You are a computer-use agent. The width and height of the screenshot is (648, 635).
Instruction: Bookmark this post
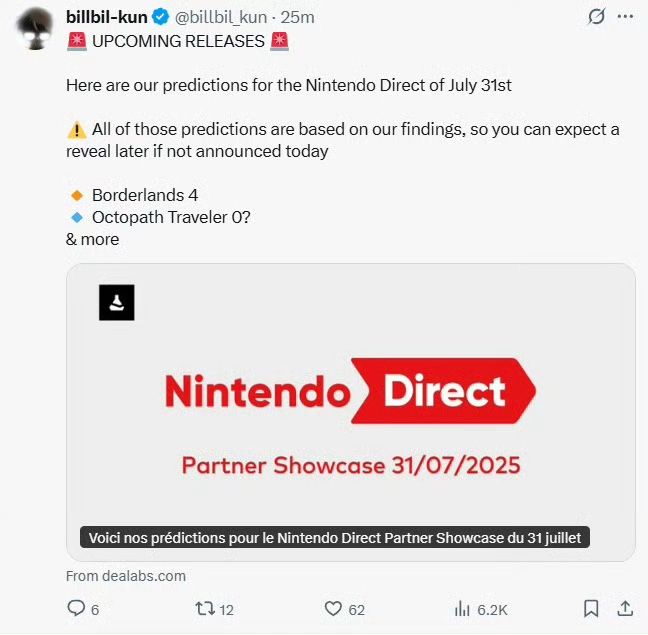tap(591, 609)
